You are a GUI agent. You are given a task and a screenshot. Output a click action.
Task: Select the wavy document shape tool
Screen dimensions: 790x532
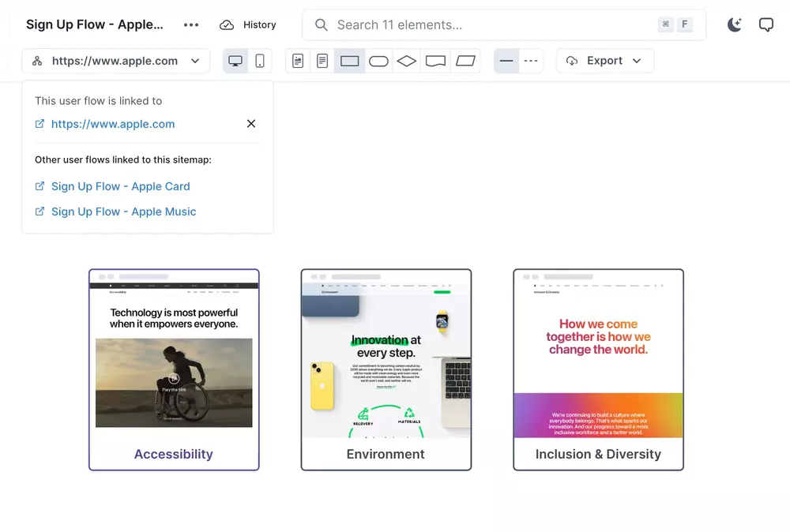click(435, 61)
